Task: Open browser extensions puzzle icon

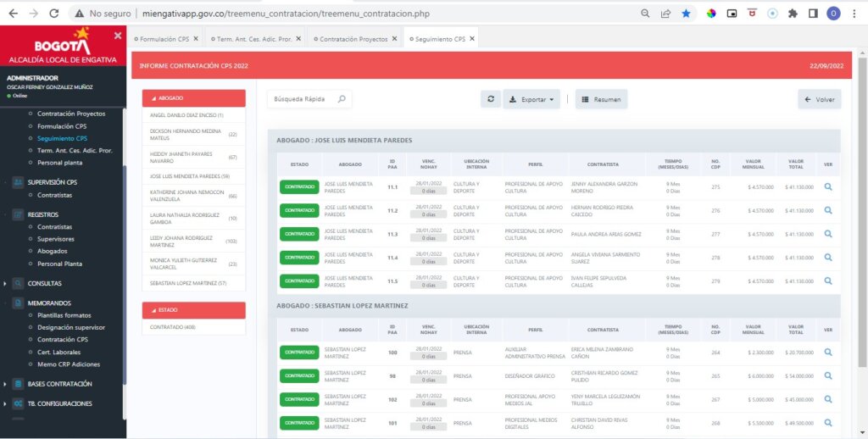Action: (793, 14)
